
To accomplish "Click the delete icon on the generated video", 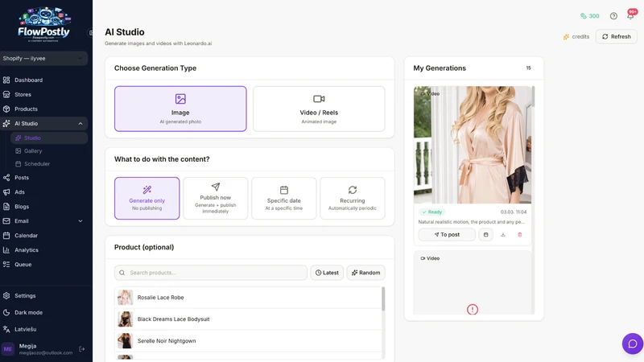I will tap(519, 235).
